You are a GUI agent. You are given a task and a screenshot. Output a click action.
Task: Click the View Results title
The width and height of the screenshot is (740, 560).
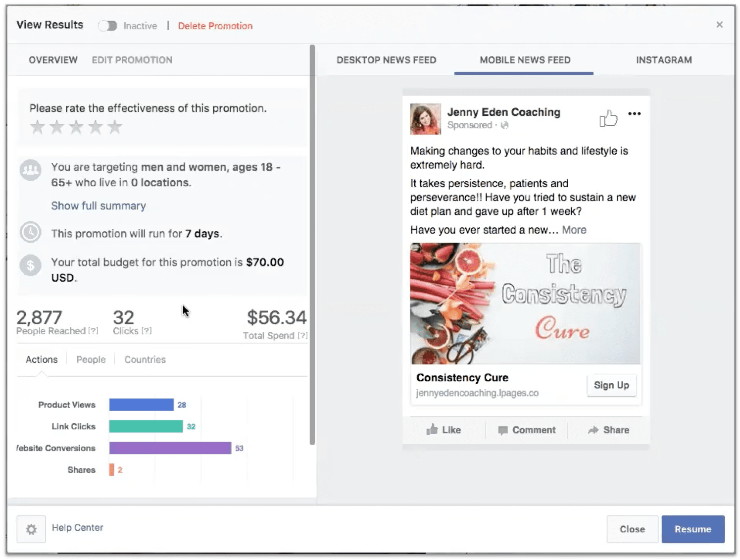point(50,25)
